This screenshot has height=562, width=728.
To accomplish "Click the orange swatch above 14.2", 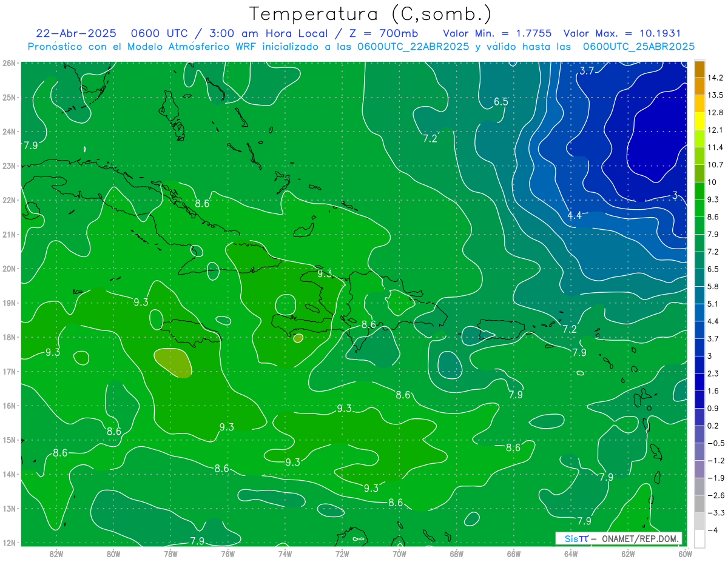I will coord(699,69).
